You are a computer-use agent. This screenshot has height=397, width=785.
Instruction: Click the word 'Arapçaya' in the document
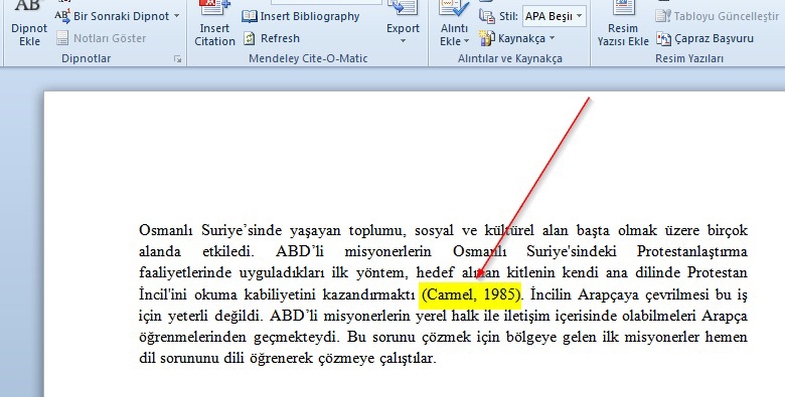point(608,294)
